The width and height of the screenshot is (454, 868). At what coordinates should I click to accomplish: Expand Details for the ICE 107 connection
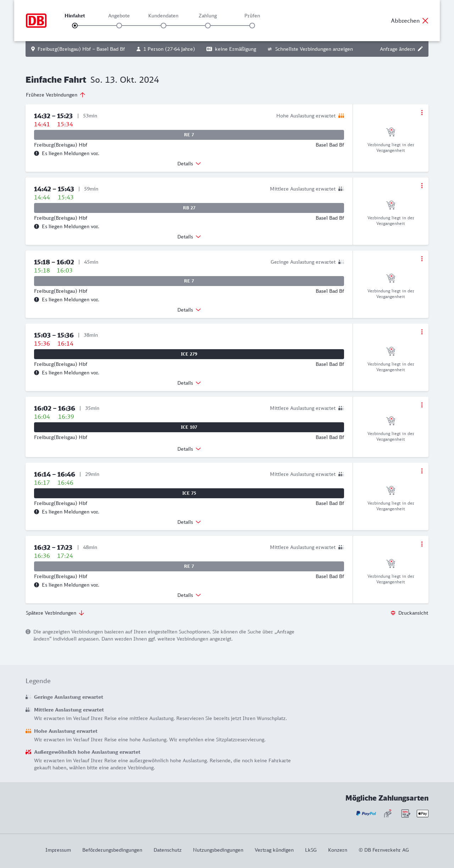[189, 449]
